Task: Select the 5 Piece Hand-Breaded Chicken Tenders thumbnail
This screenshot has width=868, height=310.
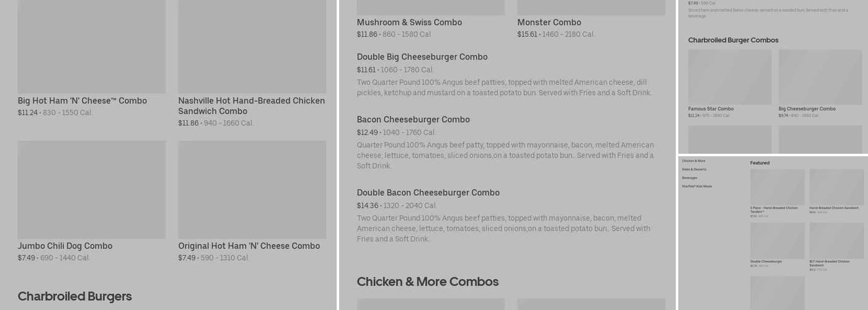Action: tap(777, 187)
